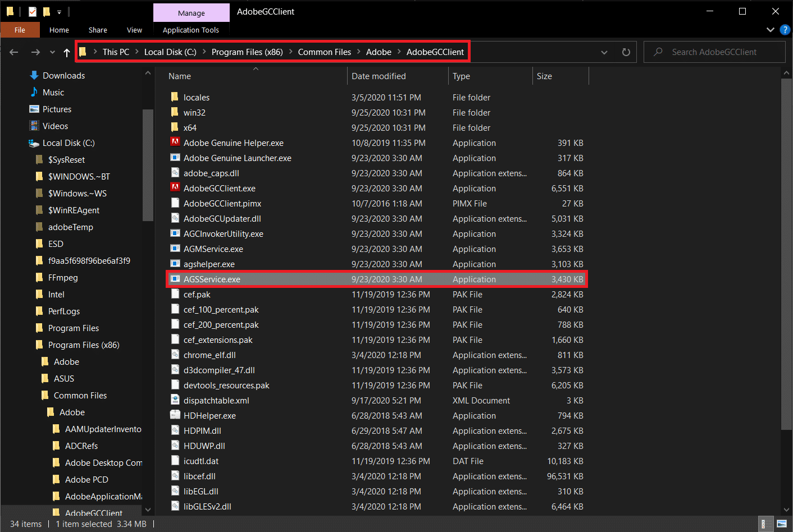Click the Up one level arrow
This screenshot has height=532, width=793.
(67, 52)
